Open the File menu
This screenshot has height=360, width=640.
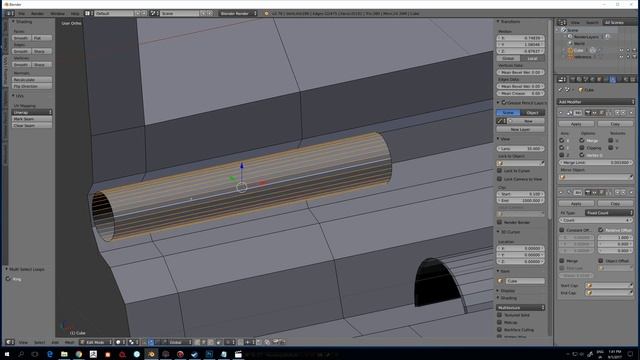21,13
